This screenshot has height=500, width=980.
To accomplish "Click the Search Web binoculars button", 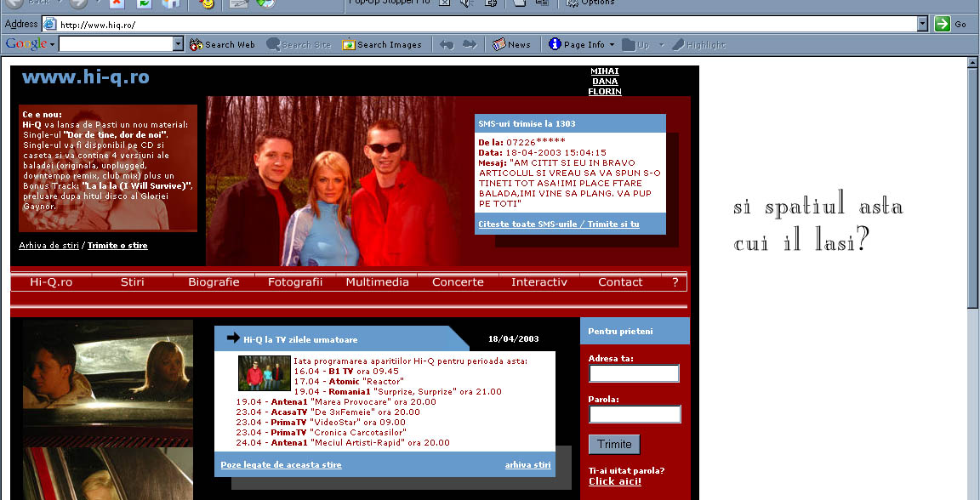I will click(x=223, y=44).
